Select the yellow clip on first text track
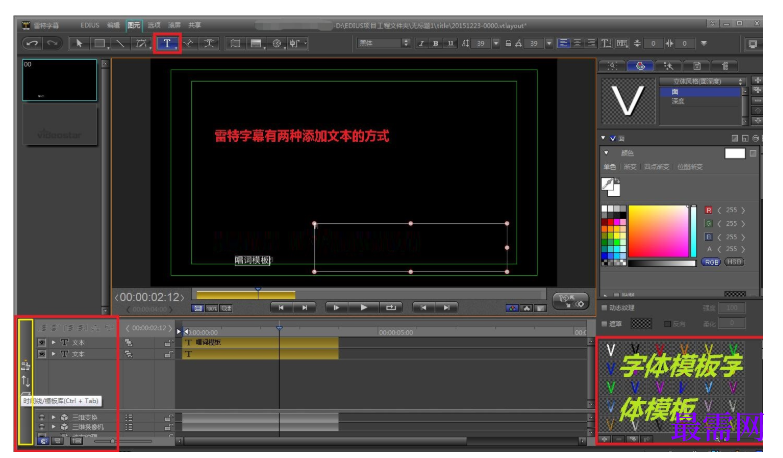783x458 pixels. pos(260,343)
